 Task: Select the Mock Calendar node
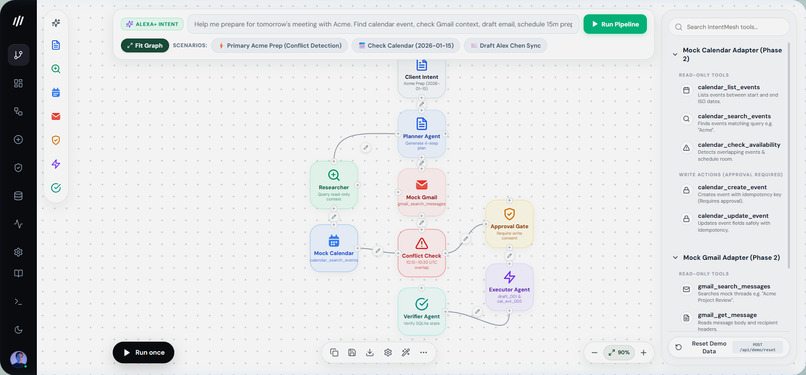click(334, 248)
